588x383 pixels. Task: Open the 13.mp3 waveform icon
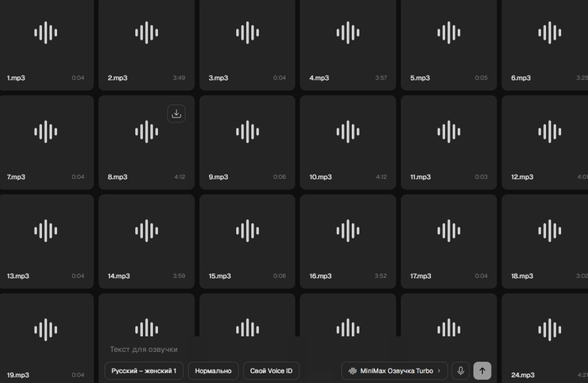45,231
